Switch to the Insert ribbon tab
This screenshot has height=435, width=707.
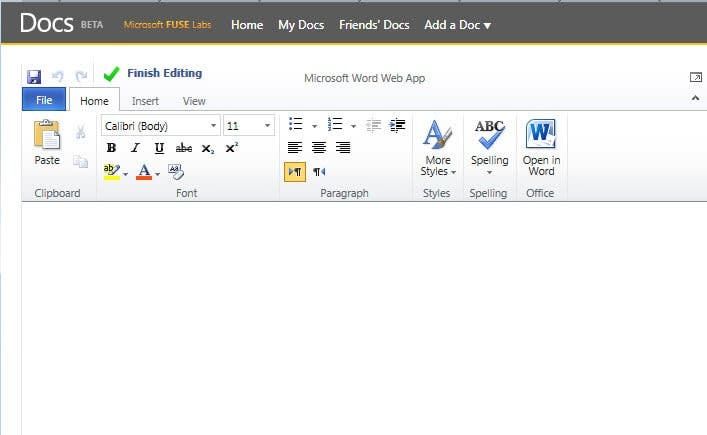point(145,101)
